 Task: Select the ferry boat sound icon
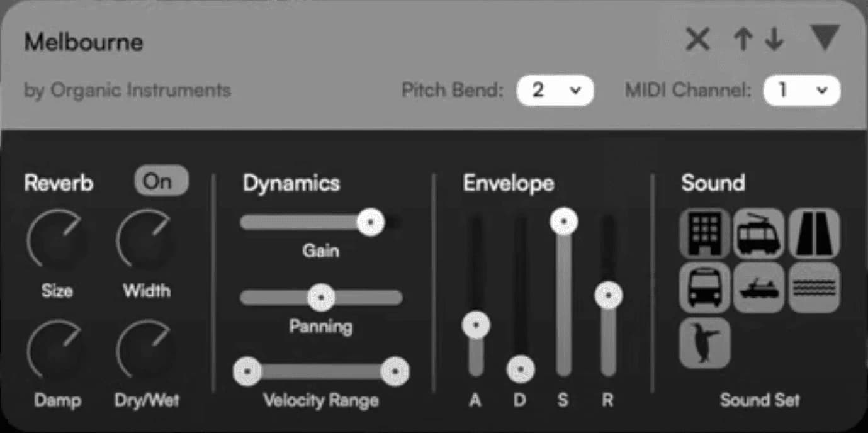(x=759, y=288)
